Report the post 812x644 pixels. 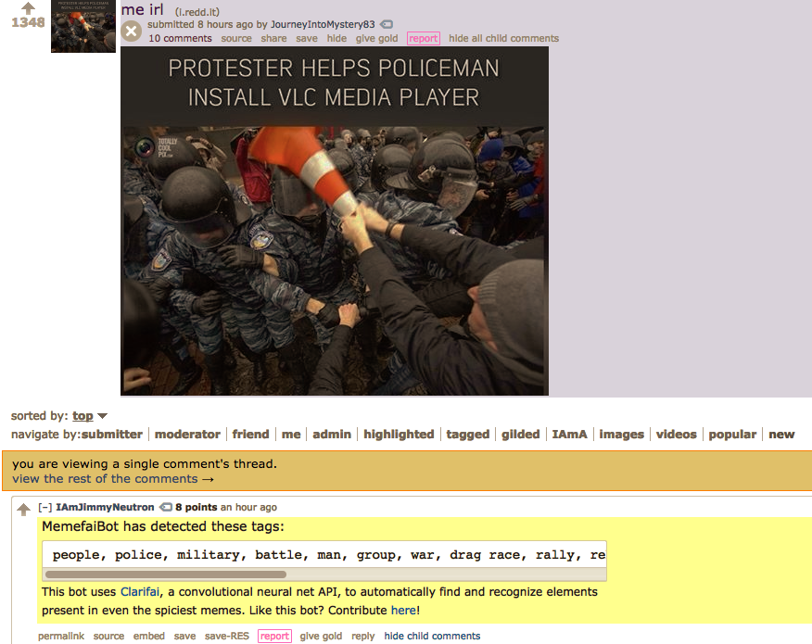tap(423, 38)
